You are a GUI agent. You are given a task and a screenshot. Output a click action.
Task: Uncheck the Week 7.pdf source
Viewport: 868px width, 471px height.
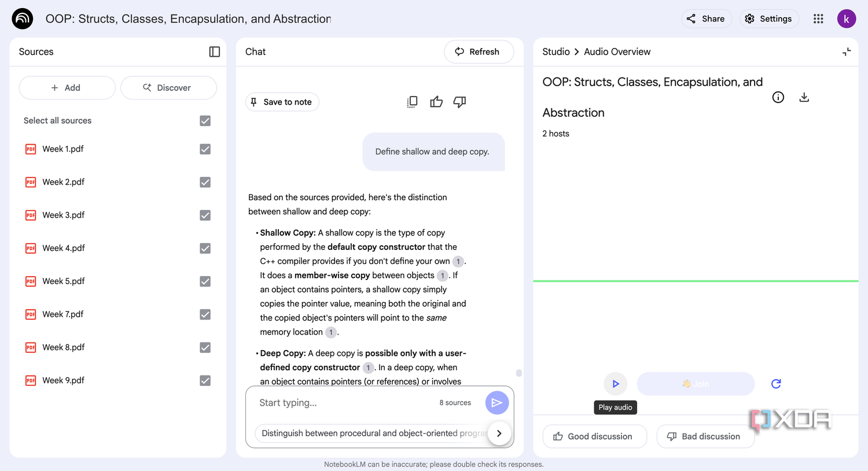pyautogui.click(x=205, y=314)
